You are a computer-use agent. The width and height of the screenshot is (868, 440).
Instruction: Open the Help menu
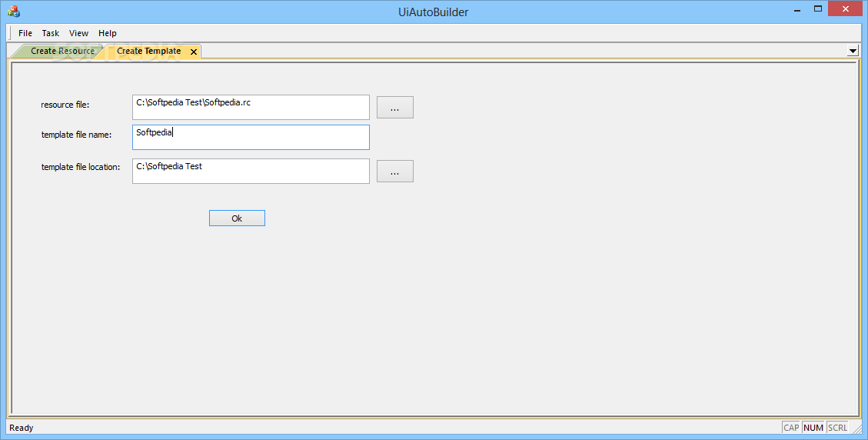[108, 33]
